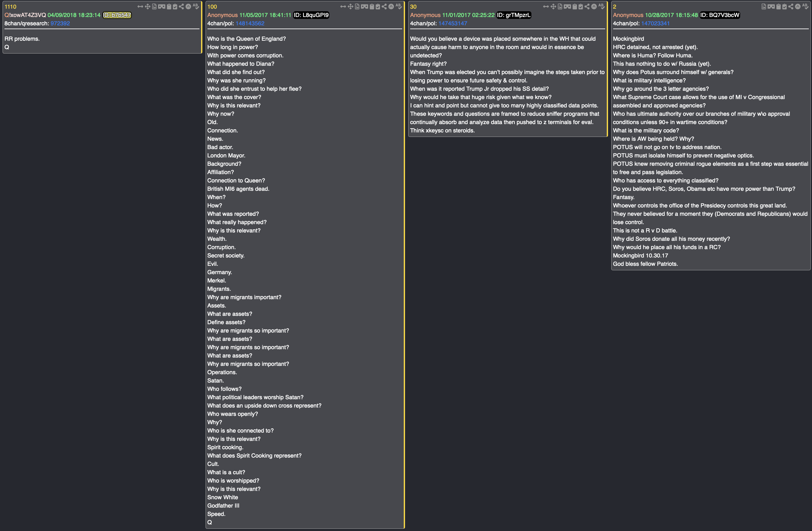This screenshot has height=531, width=812.
Task: Click the circled up-caret icon on post 1110
Action: pyautogui.click(x=188, y=6)
